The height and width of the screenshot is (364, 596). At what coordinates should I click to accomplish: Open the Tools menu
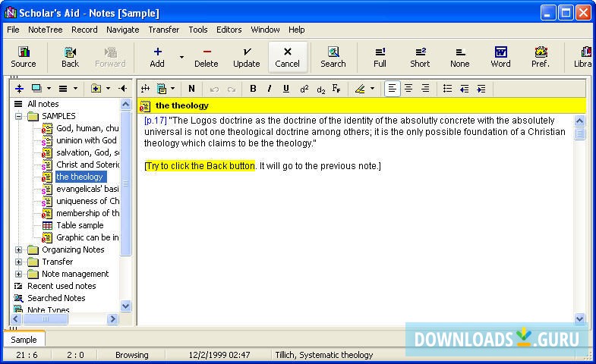(x=198, y=30)
